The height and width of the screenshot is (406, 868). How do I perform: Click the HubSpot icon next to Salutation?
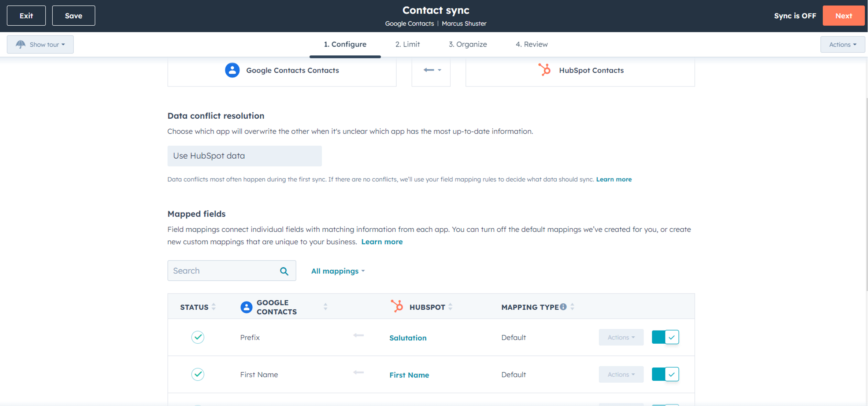tap(397, 306)
